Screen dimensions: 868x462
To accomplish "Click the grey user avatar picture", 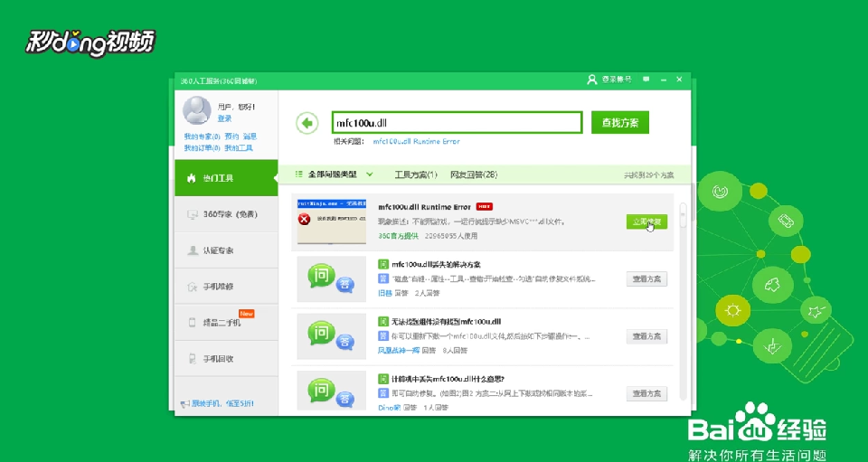I will tap(197, 110).
